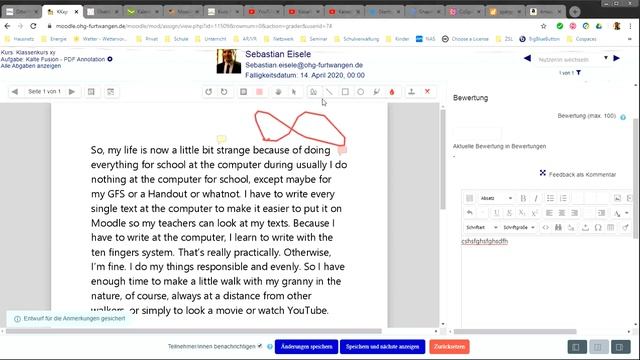Align text right in feedback editor
Viewport: 640px width, 360px height.
575,213
